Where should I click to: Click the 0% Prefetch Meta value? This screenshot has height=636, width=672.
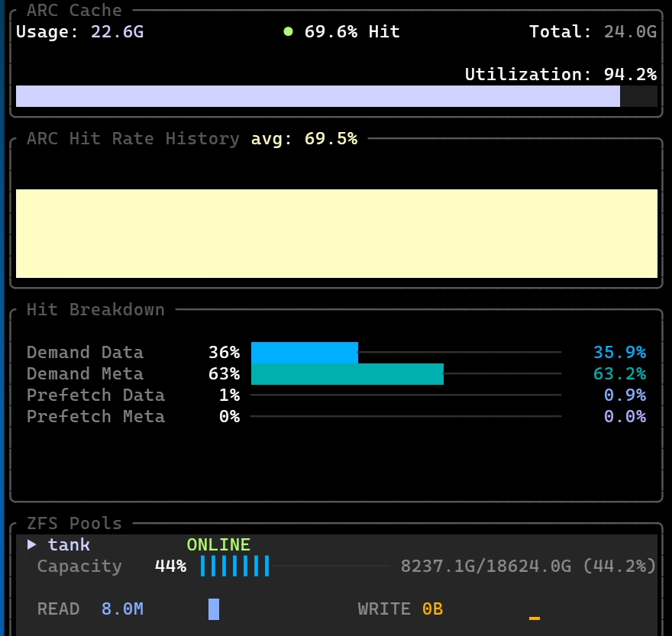pos(230,417)
